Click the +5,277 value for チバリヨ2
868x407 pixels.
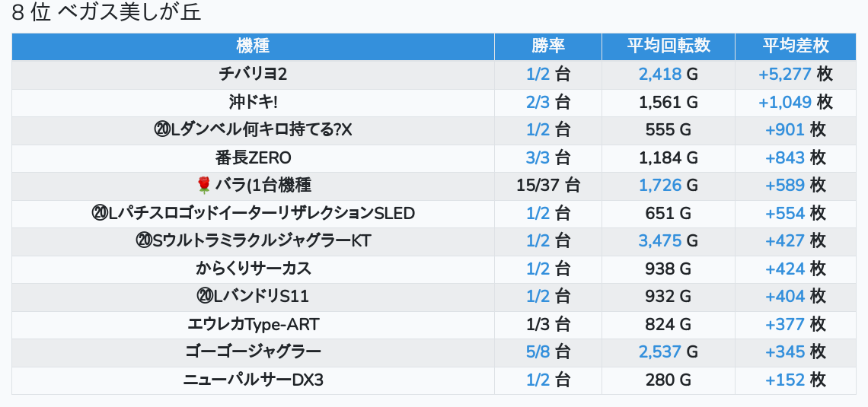[784, 75]
